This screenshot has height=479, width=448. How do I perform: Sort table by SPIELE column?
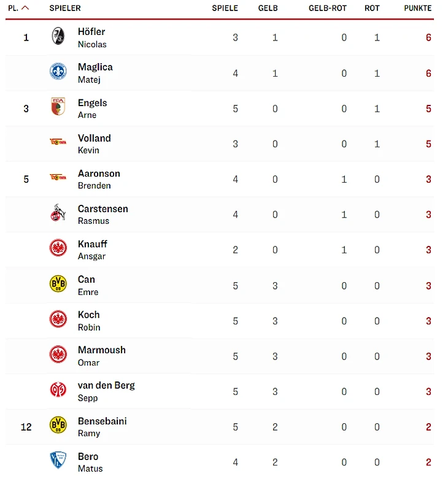(x=225, y=8)
